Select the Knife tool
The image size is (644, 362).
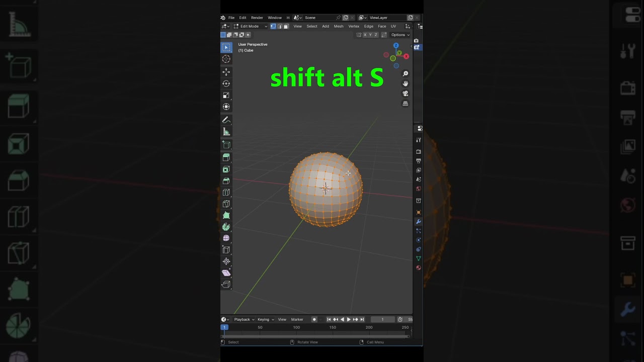pyautogui.click(x=226, y=204)
